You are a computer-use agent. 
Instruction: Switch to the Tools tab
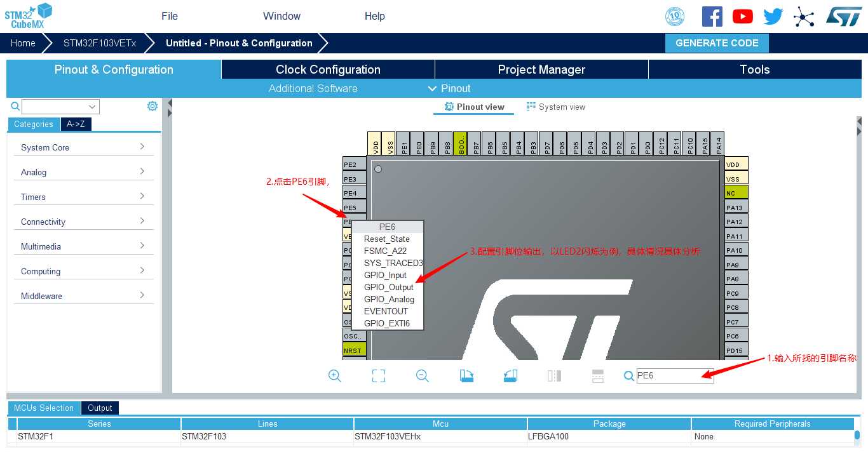[x=755, y=70]
